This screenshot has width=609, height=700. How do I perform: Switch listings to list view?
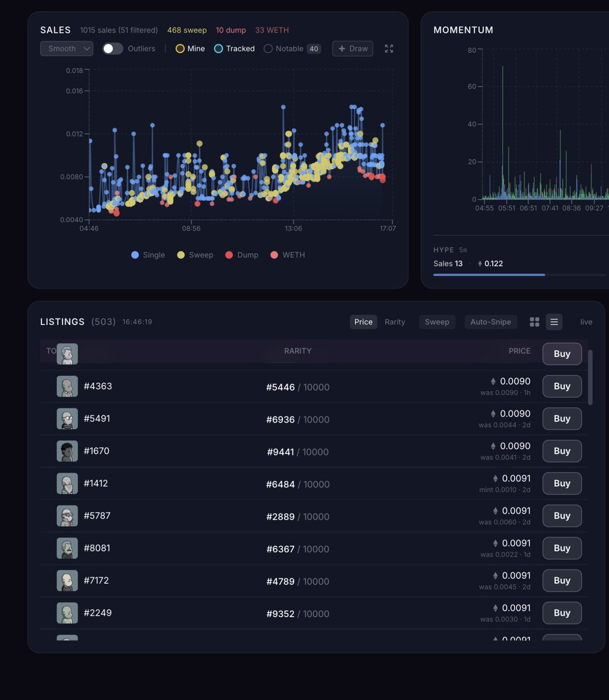click(554, 321)
